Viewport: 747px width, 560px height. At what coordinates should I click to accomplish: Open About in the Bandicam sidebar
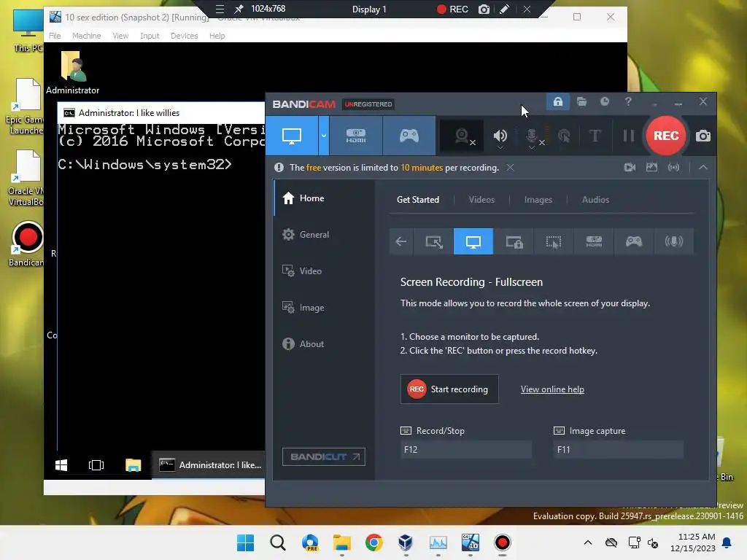pyautogui.click(x=324, y=344)
